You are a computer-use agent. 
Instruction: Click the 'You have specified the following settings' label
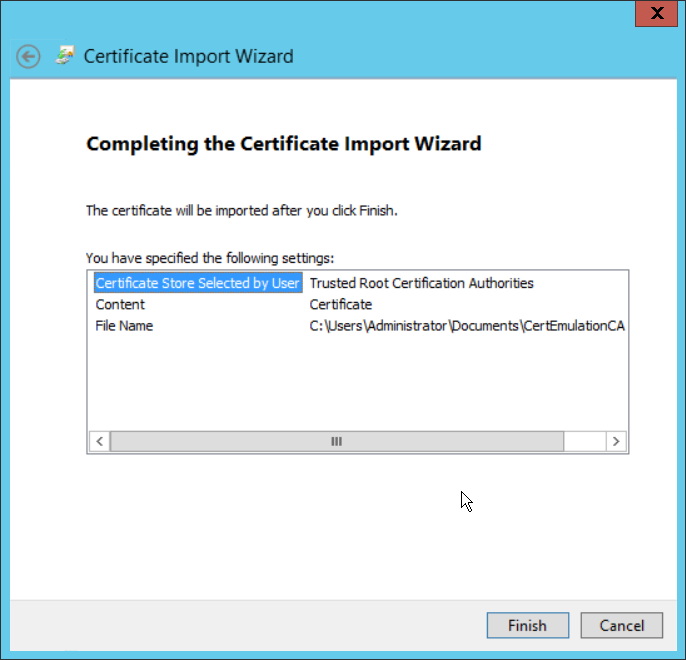coord(210,258)
